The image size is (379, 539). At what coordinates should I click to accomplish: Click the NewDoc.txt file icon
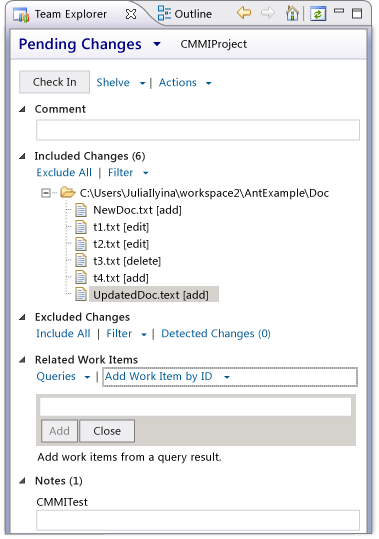tap(81, 210)
